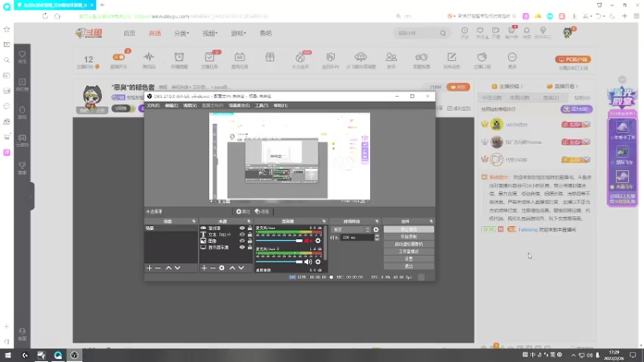Toggle lock on the text (GDI+) source
The image size is (644, 362).
point(250,234)
